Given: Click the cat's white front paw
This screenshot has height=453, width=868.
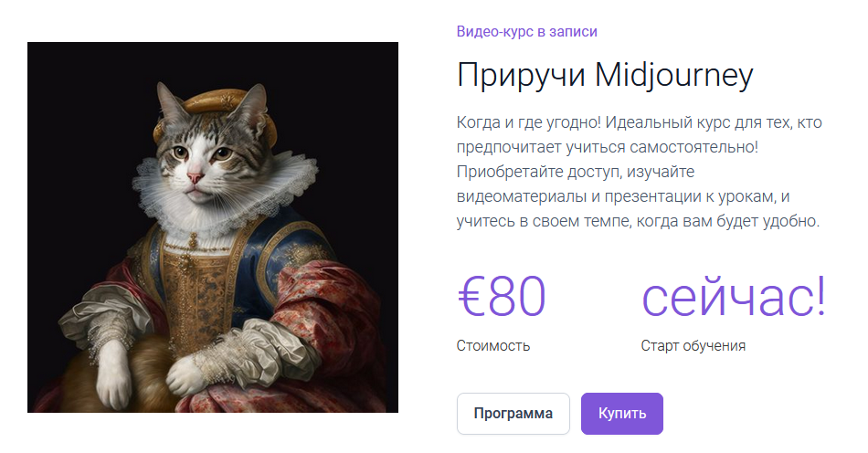Looking at the screenshot, I should click(193, 370).
